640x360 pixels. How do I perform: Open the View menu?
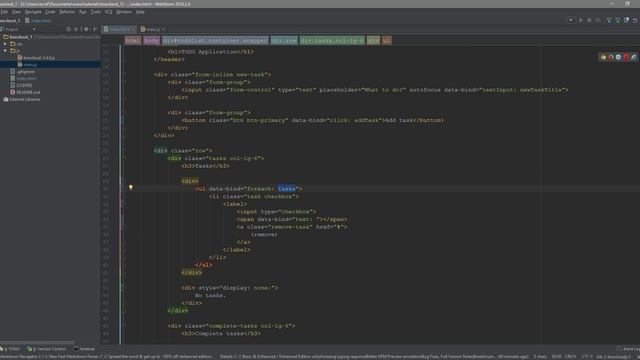click(x=16, y=12)
